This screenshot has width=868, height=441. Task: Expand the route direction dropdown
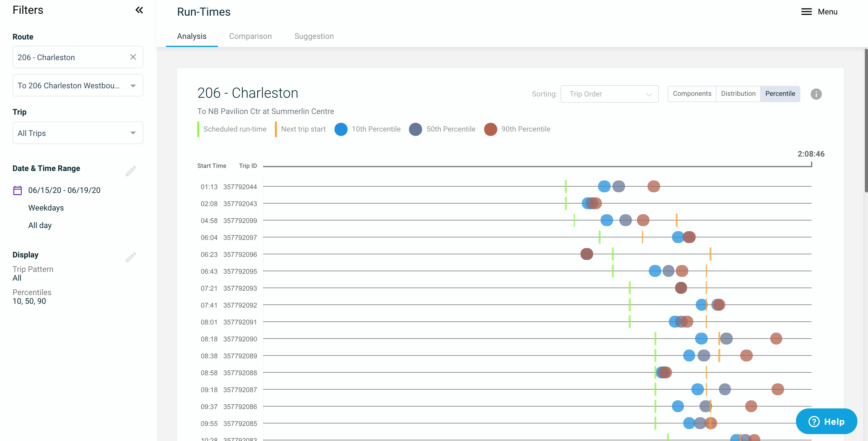(133, 86)
